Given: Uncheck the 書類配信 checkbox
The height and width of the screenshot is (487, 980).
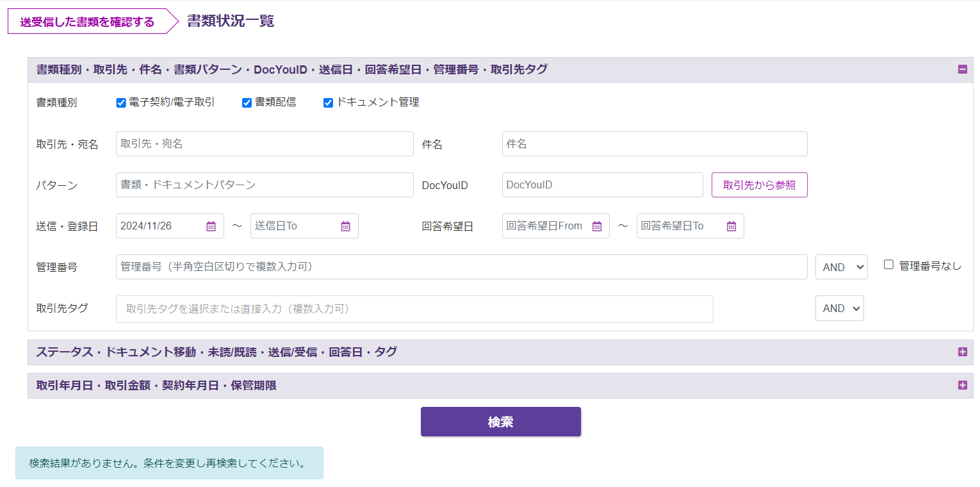Looking at the screenshot, I should (x=247, y=103).
